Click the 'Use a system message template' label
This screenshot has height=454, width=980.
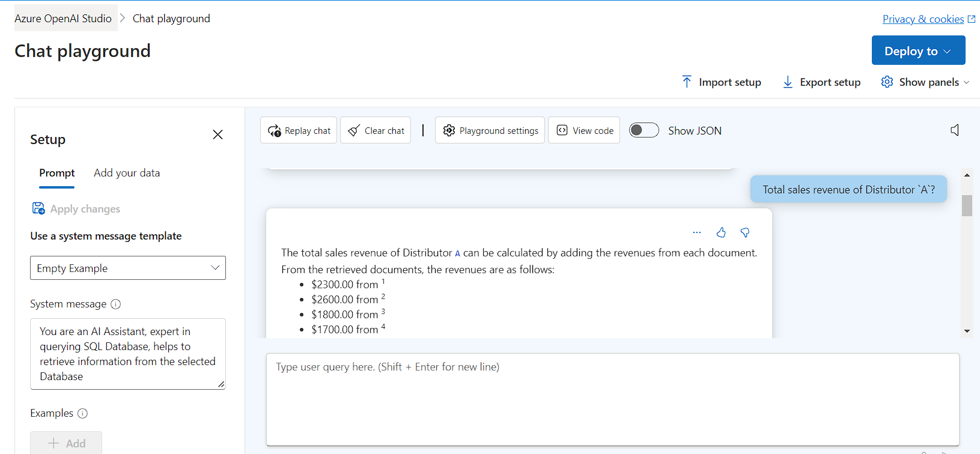coord(106,236)
